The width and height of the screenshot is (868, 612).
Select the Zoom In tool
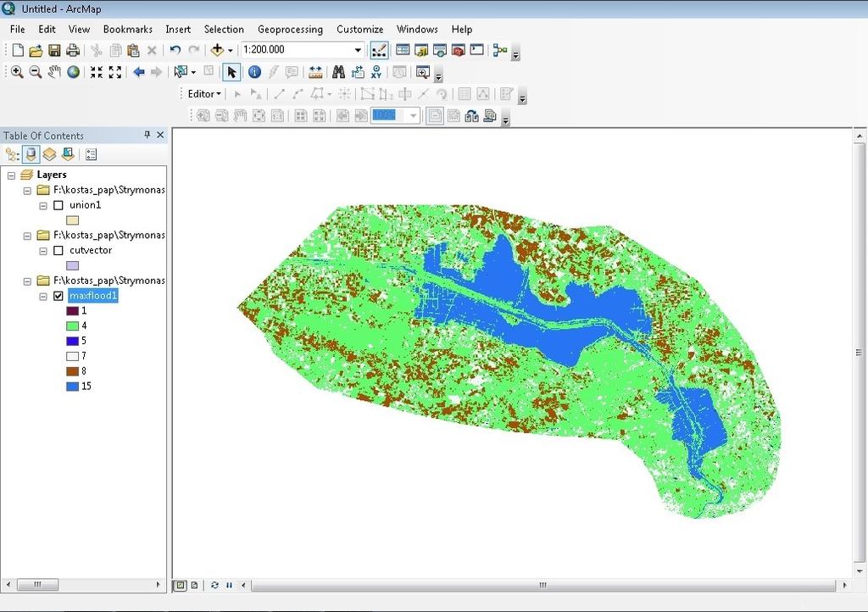(17, 72)
